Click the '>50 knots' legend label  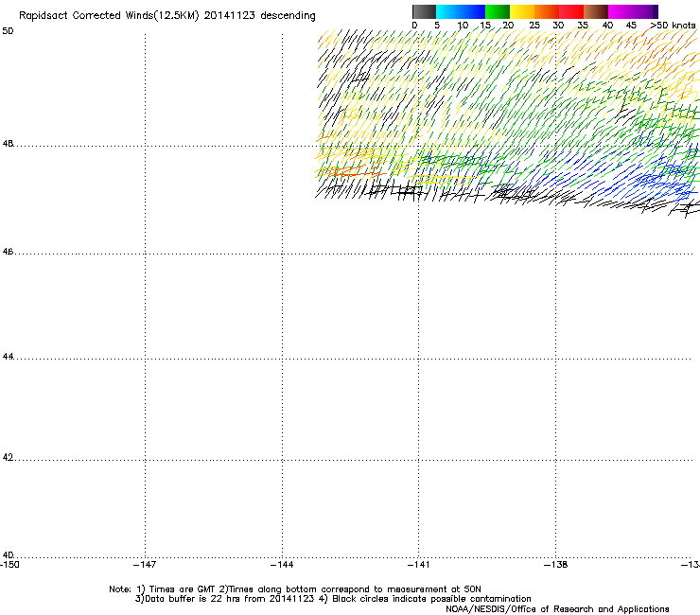(x=674, y=26)
